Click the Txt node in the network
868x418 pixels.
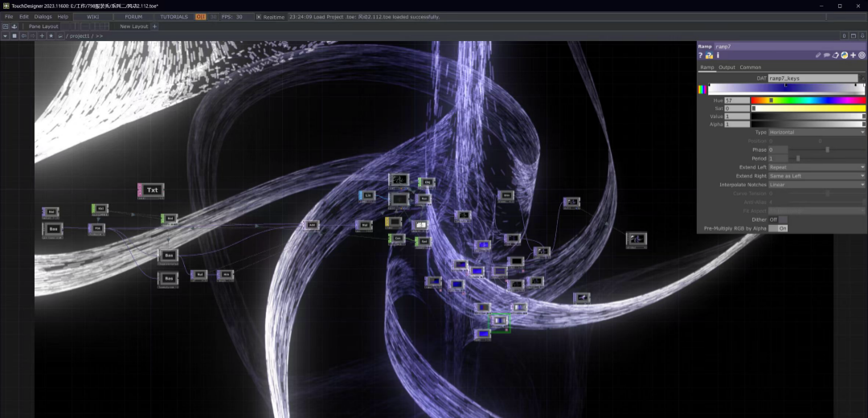pyautogui.click(x=151, y=191)
